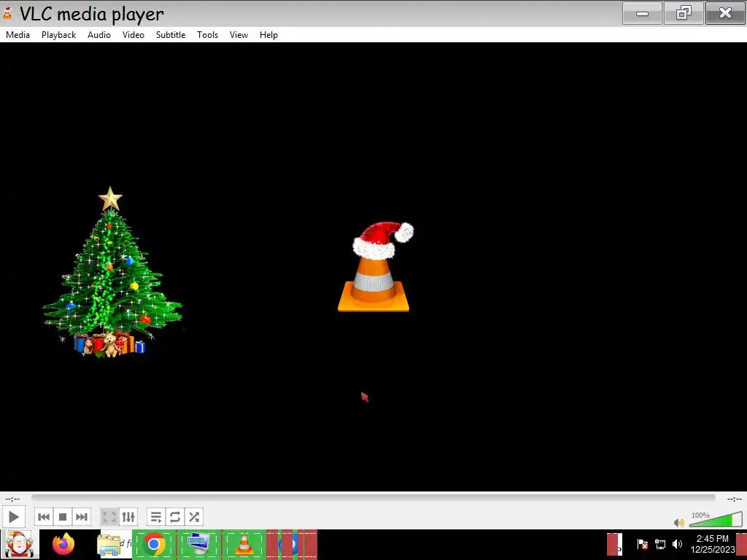The width and height of the screenshot is (747, 560).
Task: Open File Explorer from the taskbar
Action: [109, 545]
